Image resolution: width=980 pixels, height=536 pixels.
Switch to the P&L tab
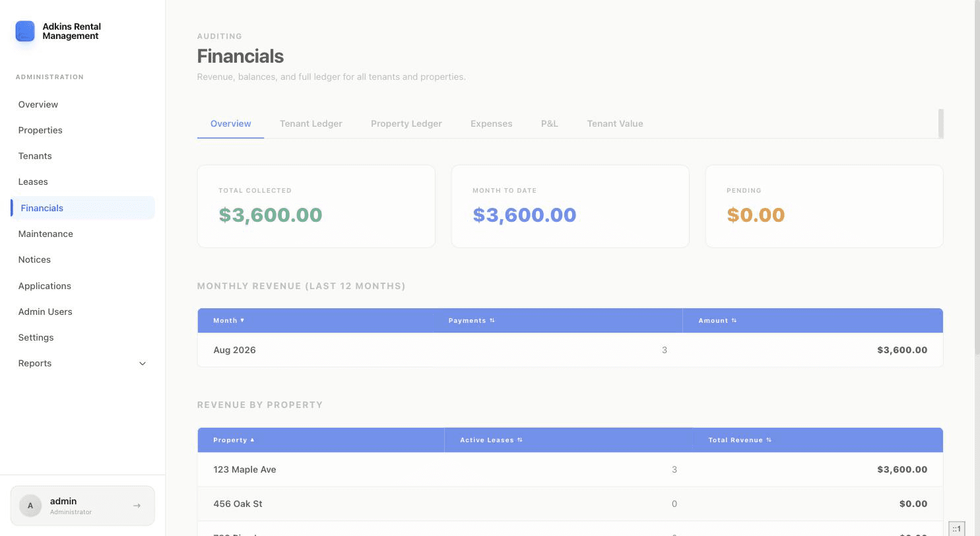[x=550, y=123]
